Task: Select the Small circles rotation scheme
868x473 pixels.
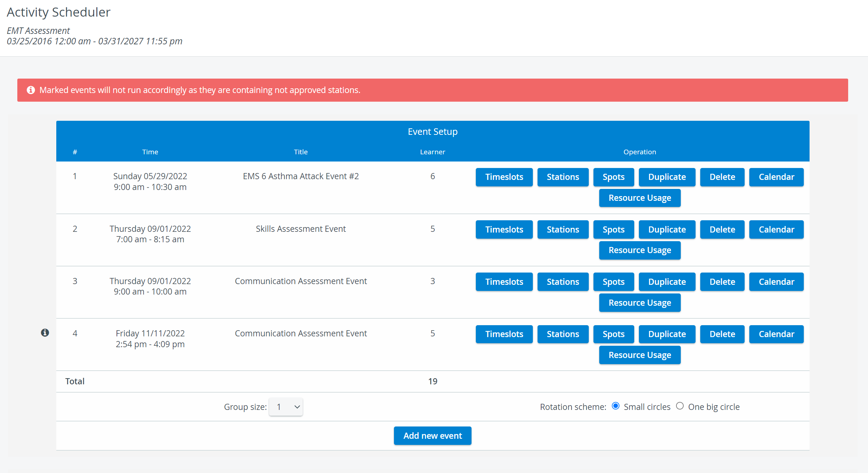Action: point(616,406)
